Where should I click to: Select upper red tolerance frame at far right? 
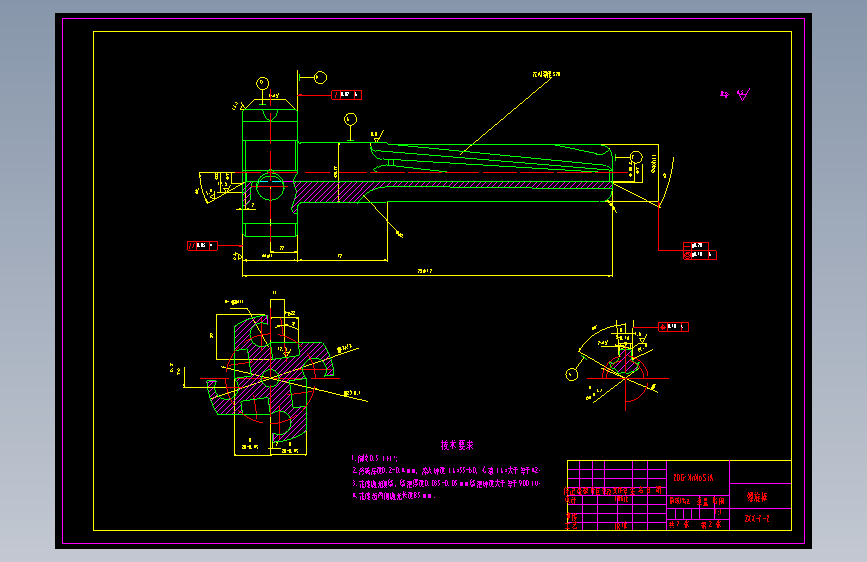click(x=696, y=246)
